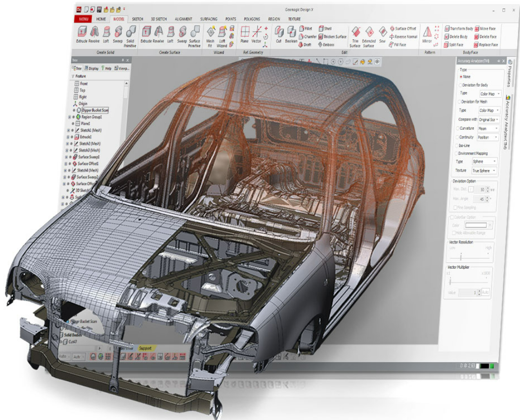Click the Shell tool
Screen dimensions: 520x420
coord(325,29)
